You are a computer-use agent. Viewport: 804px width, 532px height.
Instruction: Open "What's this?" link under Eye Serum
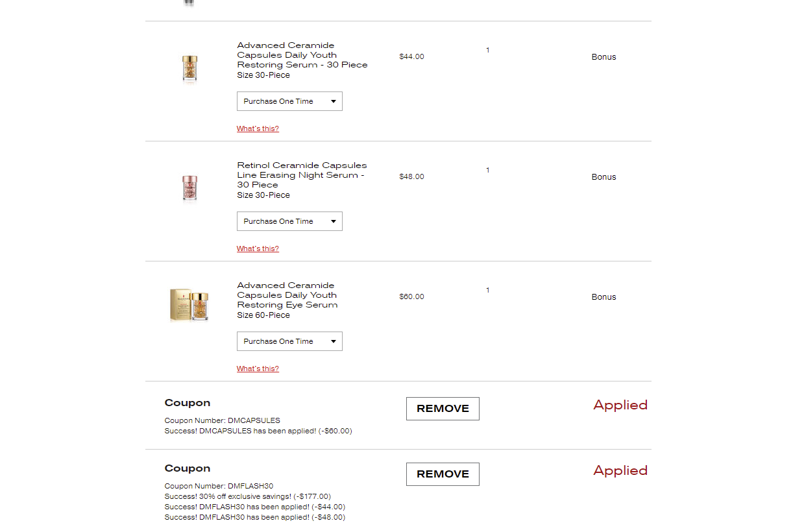pos(258,369)
